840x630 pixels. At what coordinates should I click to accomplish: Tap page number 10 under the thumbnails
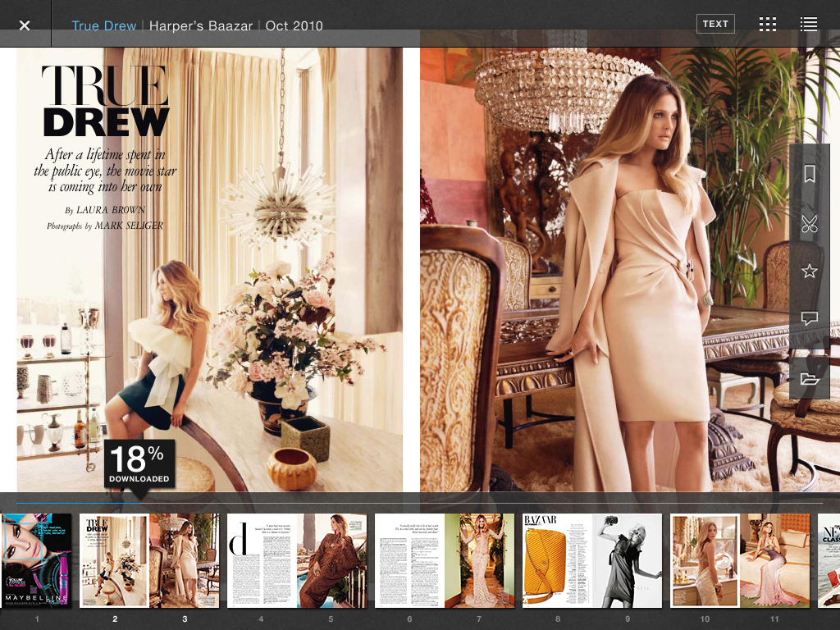(x=705, y=619)
